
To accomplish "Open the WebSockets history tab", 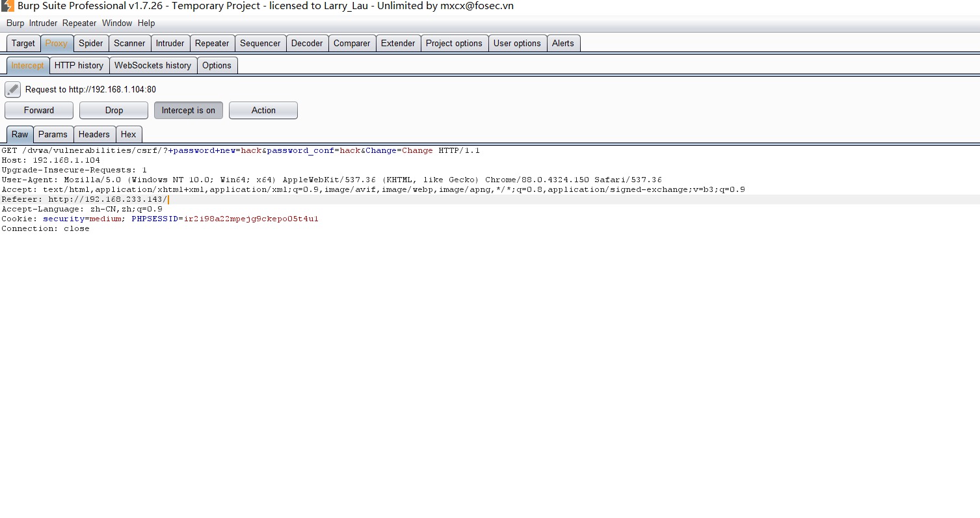I will (153, 66).
